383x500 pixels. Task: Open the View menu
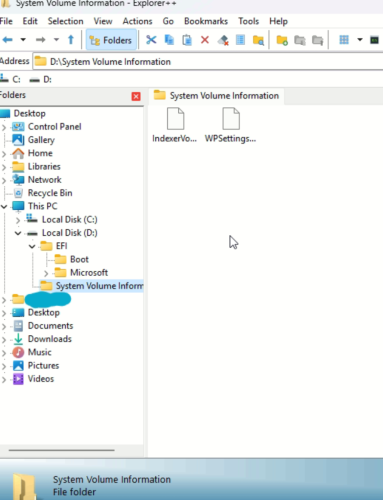[103, 21]
